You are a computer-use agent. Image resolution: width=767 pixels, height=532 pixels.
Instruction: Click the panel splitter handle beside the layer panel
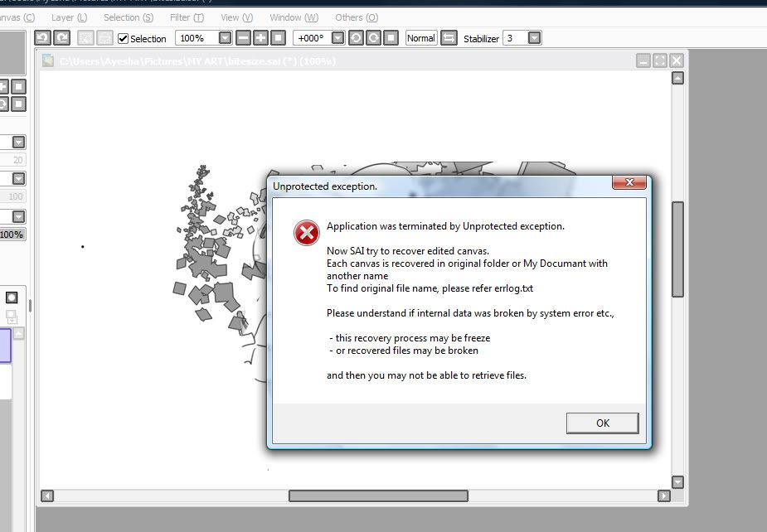click(31, 306)
